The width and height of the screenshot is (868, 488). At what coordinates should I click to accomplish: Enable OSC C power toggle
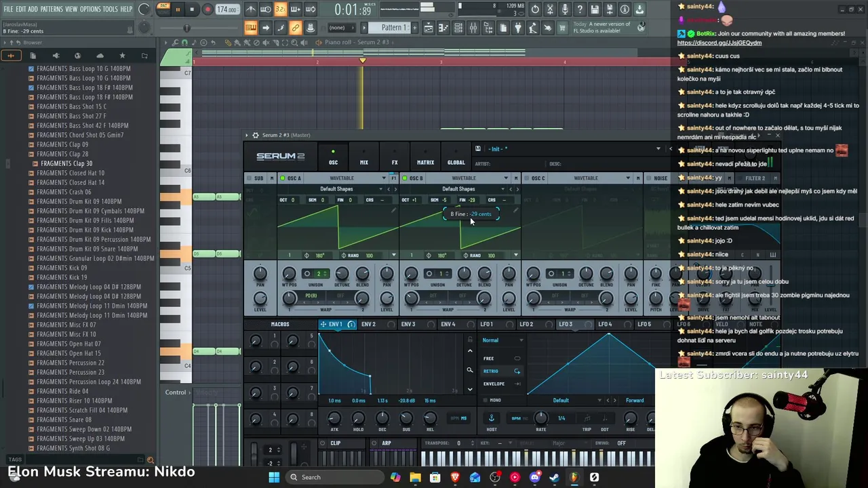pos(527,178)
